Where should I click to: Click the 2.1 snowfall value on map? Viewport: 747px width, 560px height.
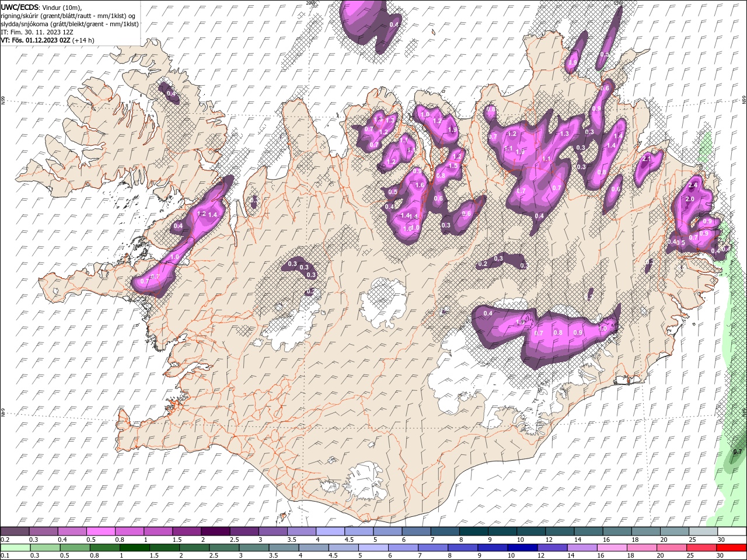coord(646,159)
